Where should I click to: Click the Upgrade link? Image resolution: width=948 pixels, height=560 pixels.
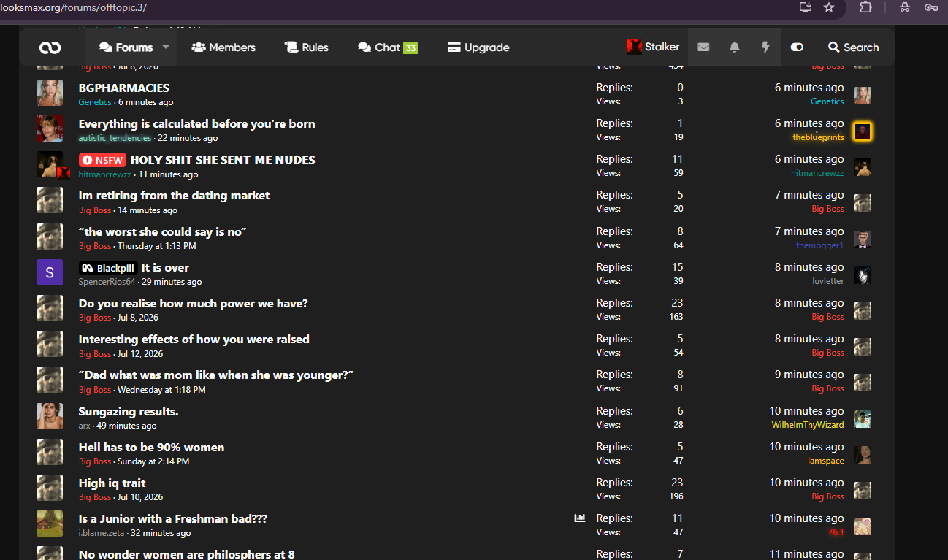[x=478, y=47]
